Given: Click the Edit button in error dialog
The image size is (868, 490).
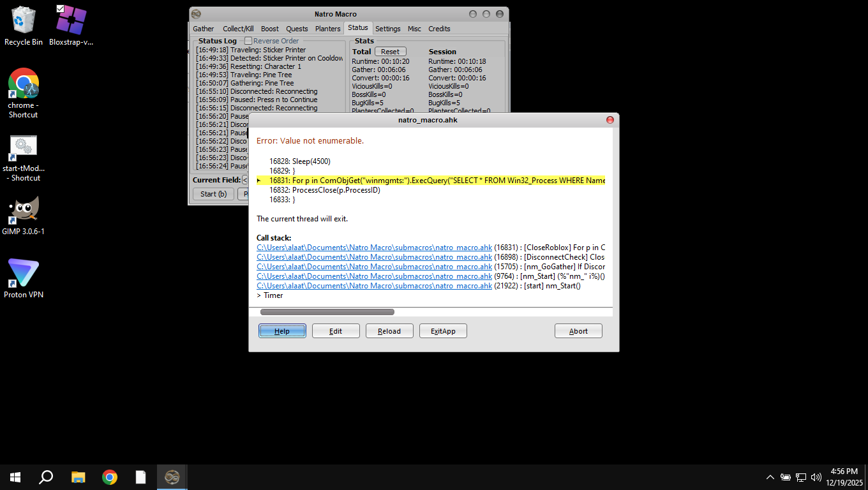Looking at the screenshot, I should tap(336, 331).
